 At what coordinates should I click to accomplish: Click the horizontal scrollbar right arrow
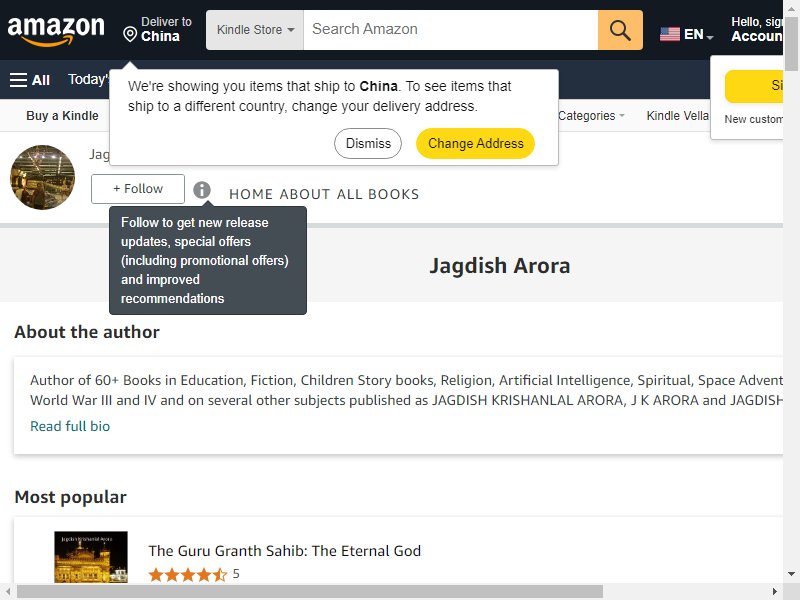coord(774,592)
